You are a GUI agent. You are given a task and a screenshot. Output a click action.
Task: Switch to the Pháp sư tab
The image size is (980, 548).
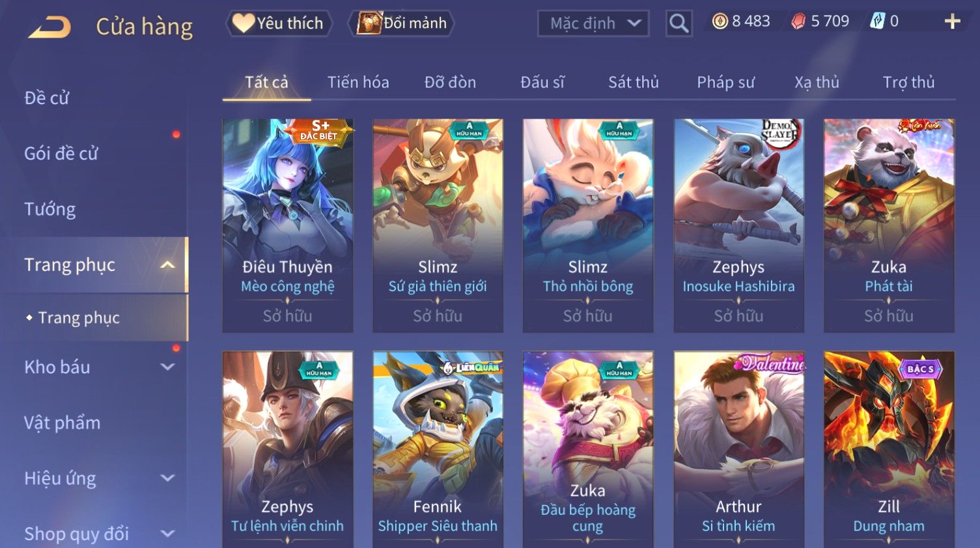click(x=725, y=82)
